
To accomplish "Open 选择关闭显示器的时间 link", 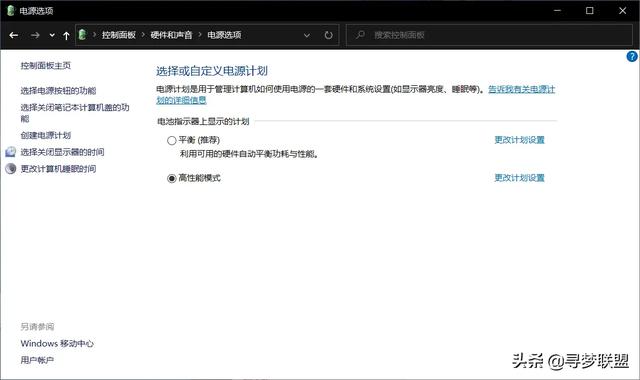I will pyautogui.click(x=62, y=152).
